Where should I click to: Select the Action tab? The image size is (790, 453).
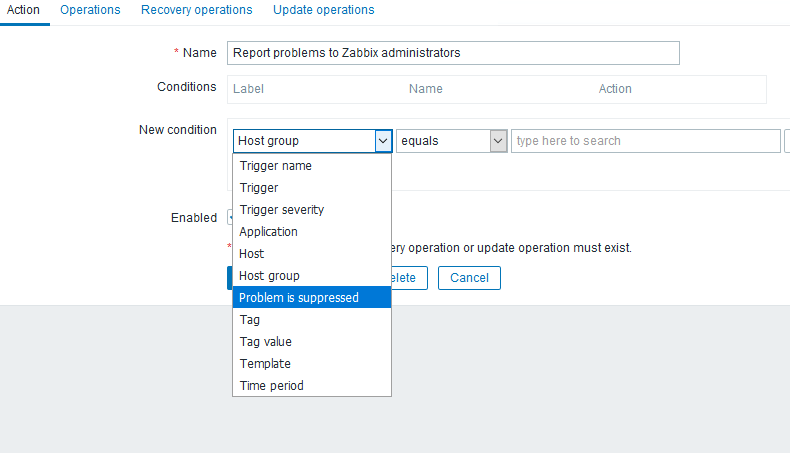coord(23,10)
